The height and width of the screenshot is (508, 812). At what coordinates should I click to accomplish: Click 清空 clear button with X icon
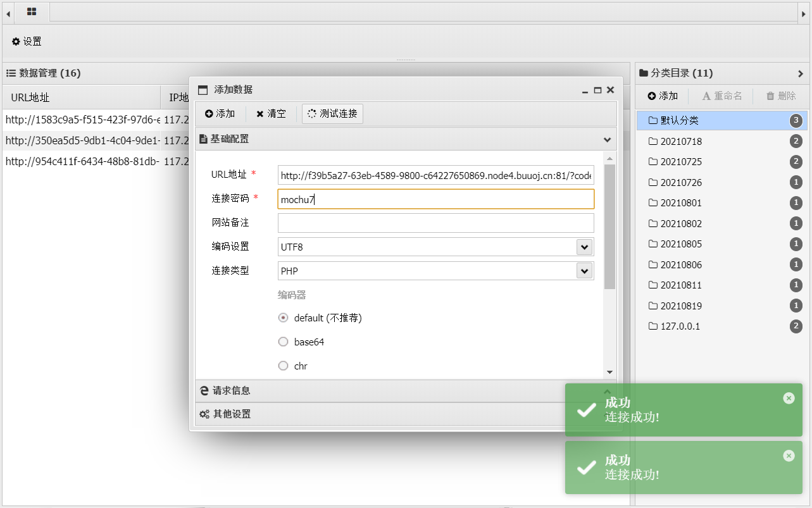pos(271,114)
